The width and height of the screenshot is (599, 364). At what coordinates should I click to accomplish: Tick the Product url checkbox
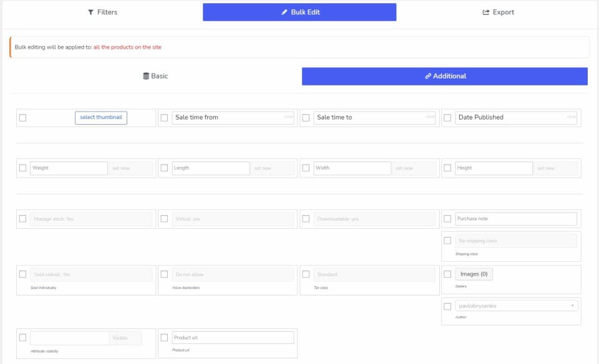coord(164,338)
